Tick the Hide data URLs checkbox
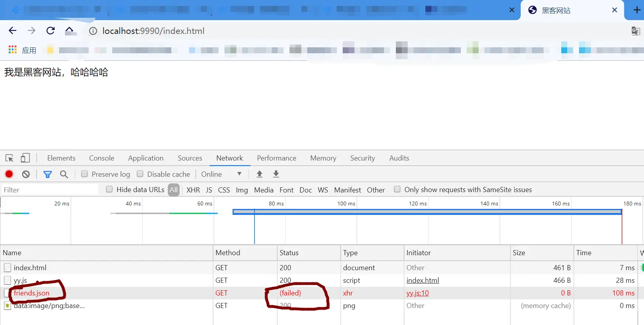The height and width of the screenshot is (325, 644). (109, 189)
